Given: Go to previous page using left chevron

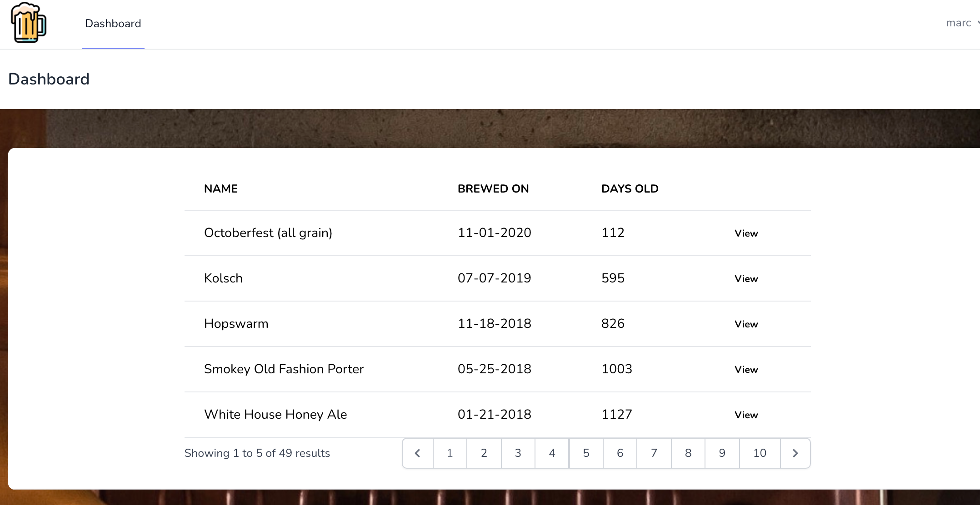Looking at the screenshot, I should 417,453.
